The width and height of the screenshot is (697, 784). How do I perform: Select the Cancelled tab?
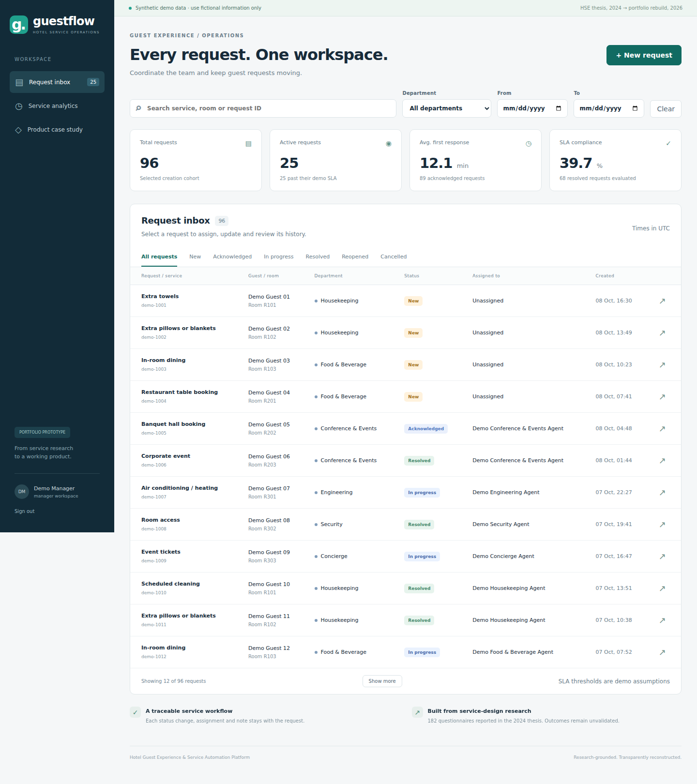(394, 257)
